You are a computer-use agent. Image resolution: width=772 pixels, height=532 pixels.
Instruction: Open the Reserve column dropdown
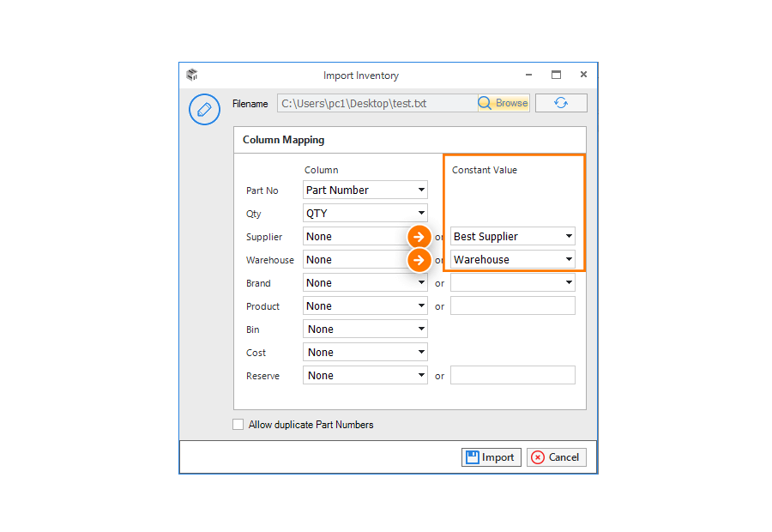point(365,375)
